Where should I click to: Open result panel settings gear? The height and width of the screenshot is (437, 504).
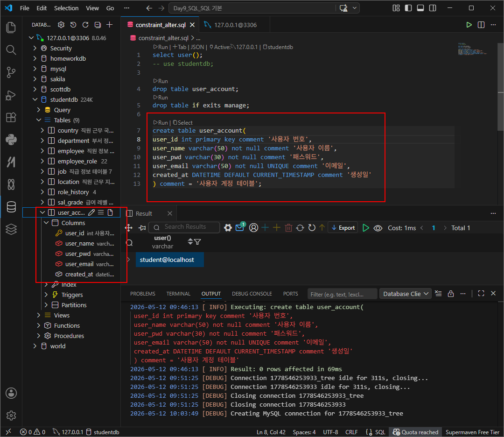click(228, 228)
